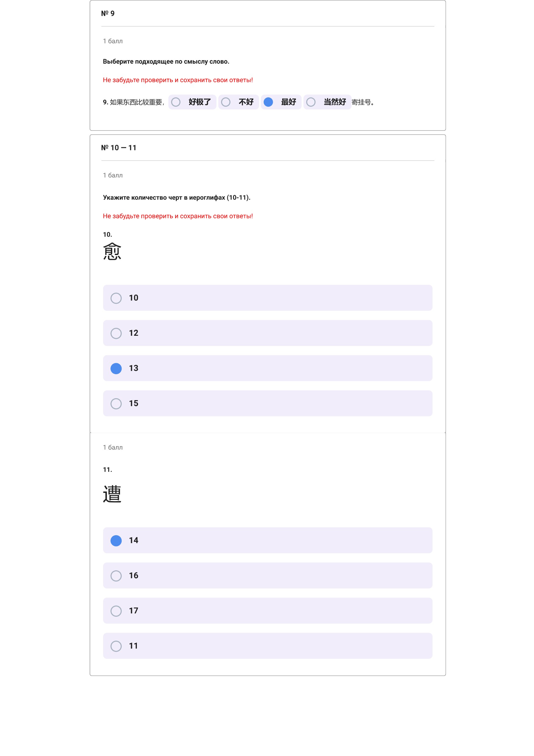Choose the 不好 answer option
This screenshot has height=756, width=534.
(x=239, y=102)
